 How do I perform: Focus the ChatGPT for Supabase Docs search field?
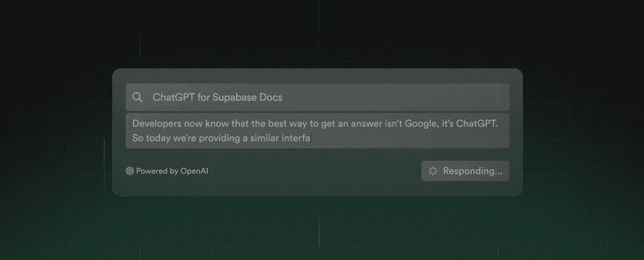pos(317,97)
